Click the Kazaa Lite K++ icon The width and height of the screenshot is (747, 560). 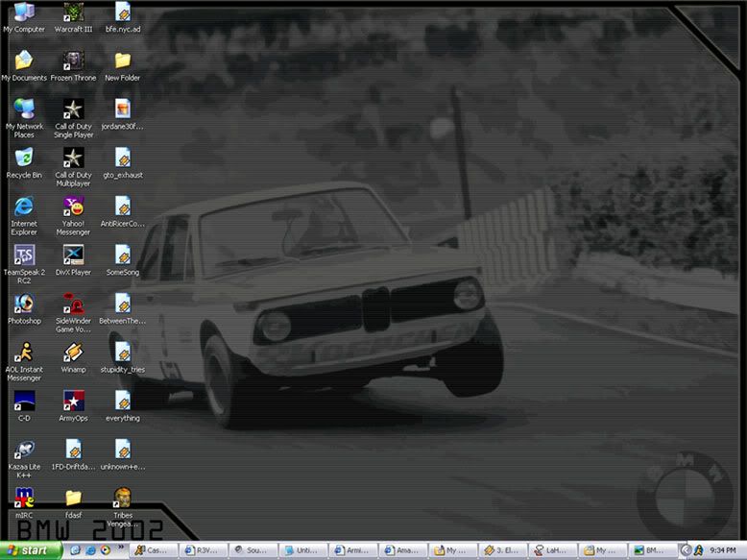pyautogui.click(x=24, y=450)
